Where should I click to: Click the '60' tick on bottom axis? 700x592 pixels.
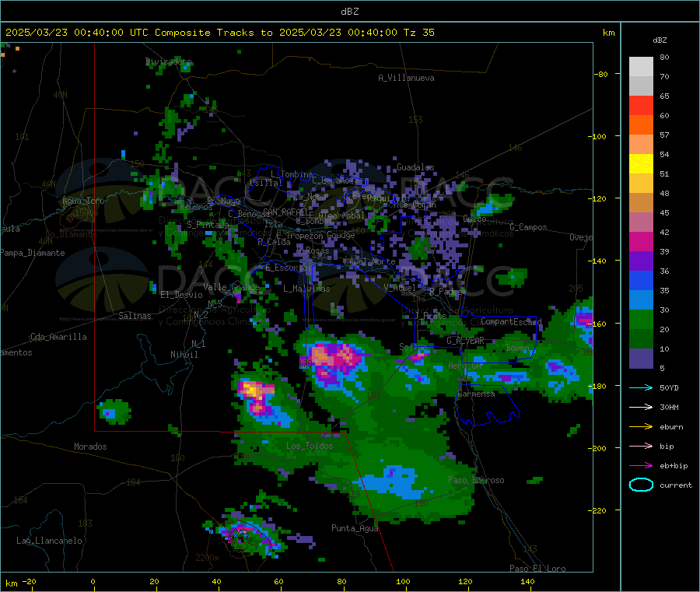click(278, 581)
